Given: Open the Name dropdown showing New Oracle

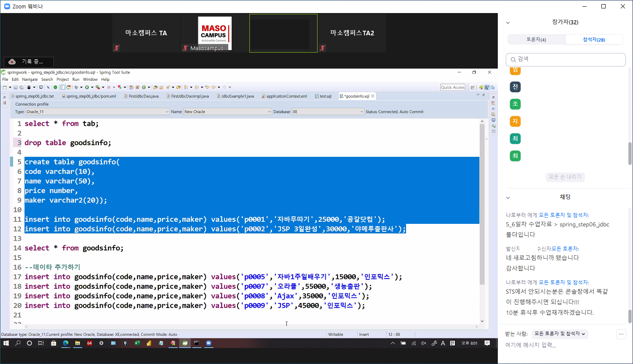Looking at the screenshot, I should tap(227, 112).
